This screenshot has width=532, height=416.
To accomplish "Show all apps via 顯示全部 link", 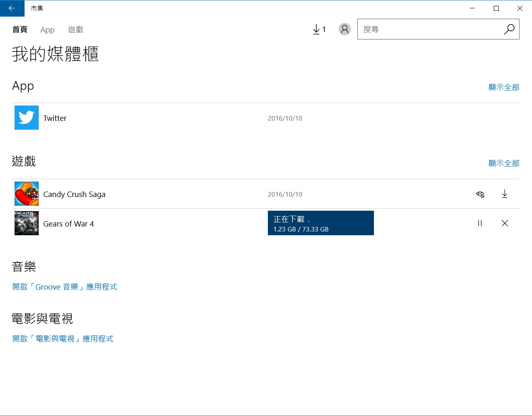I will (x=504, y=87).
